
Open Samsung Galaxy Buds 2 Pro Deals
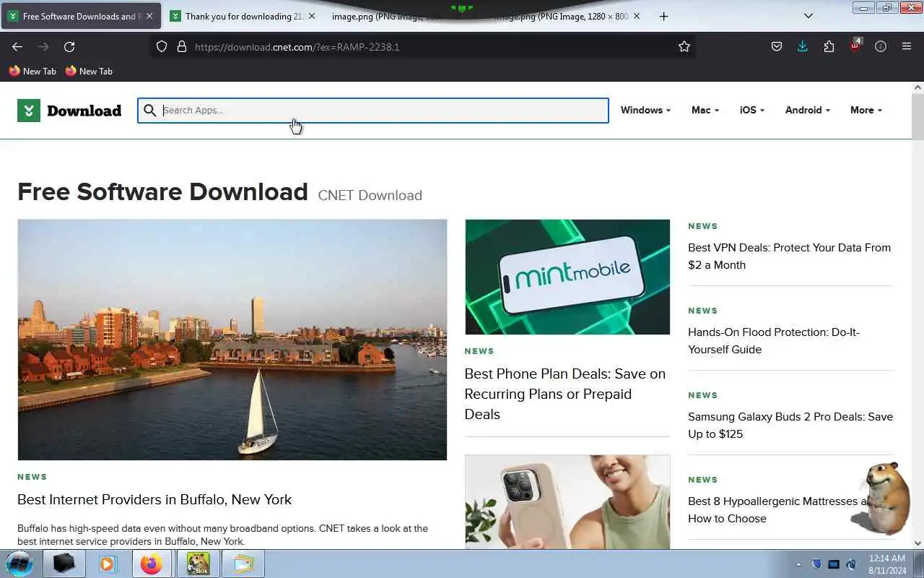(790, 425)
